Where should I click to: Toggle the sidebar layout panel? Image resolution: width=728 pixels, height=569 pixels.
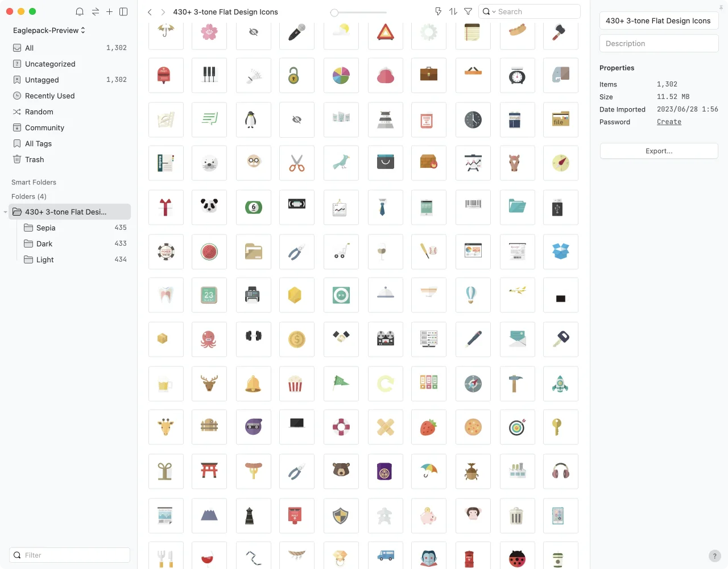pyautogui.click(x=123, y=12)
